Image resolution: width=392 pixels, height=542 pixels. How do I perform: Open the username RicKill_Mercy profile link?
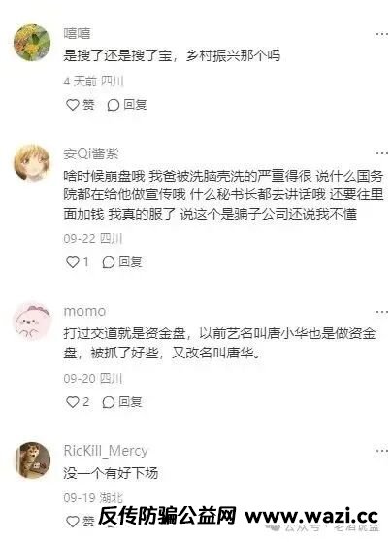coord(106,451)
